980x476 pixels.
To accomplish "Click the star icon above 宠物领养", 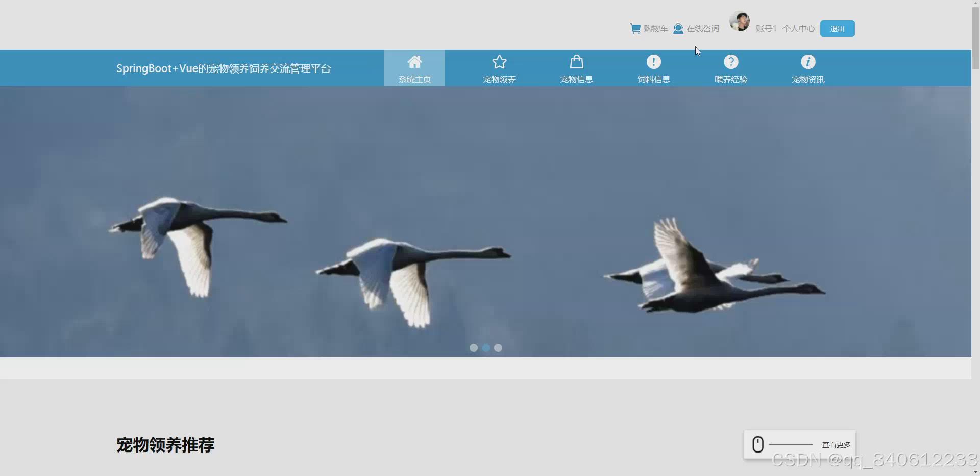I will tap(499, 62).
